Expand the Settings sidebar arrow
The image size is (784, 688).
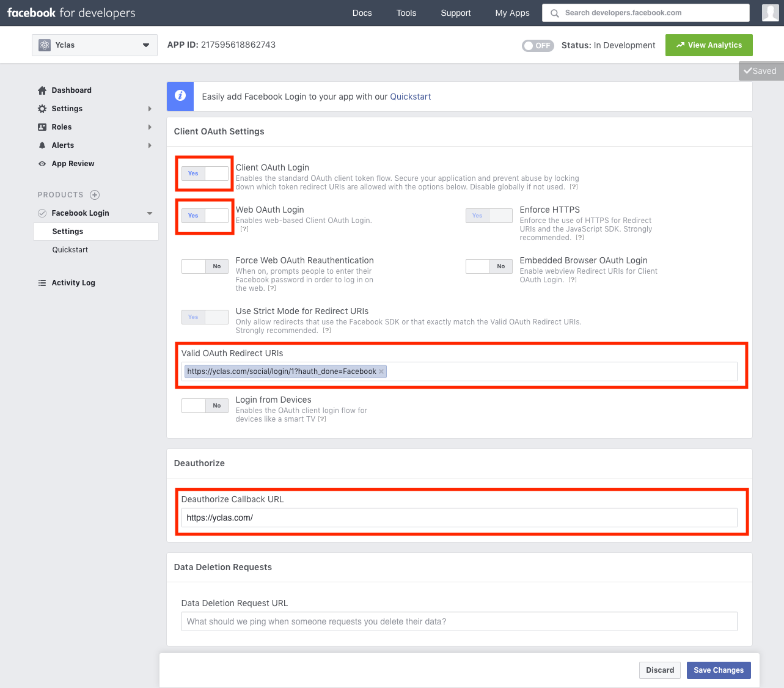[150, 109]
